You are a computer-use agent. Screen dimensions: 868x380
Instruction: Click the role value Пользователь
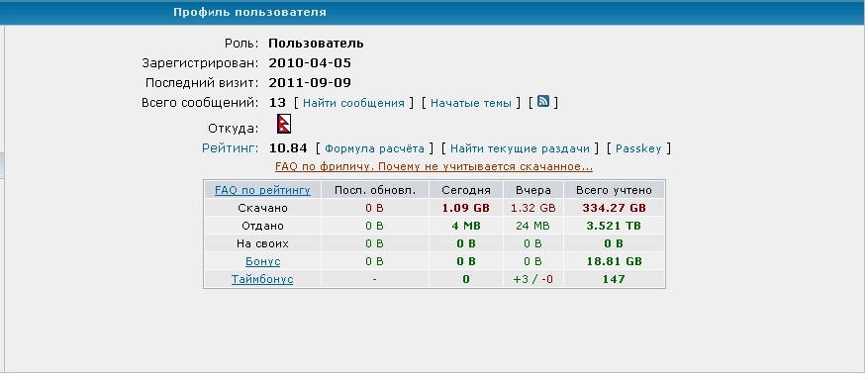pos(316,44)
